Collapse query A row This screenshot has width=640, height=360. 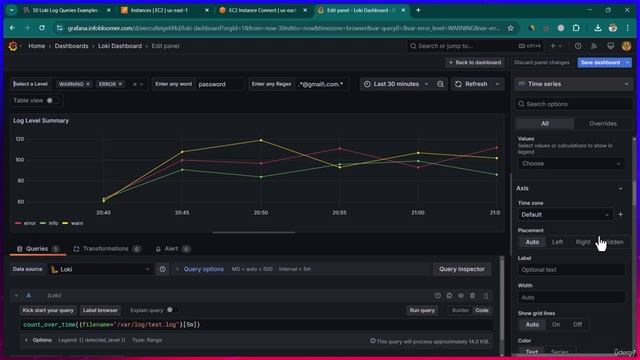[x=16, y=296]
